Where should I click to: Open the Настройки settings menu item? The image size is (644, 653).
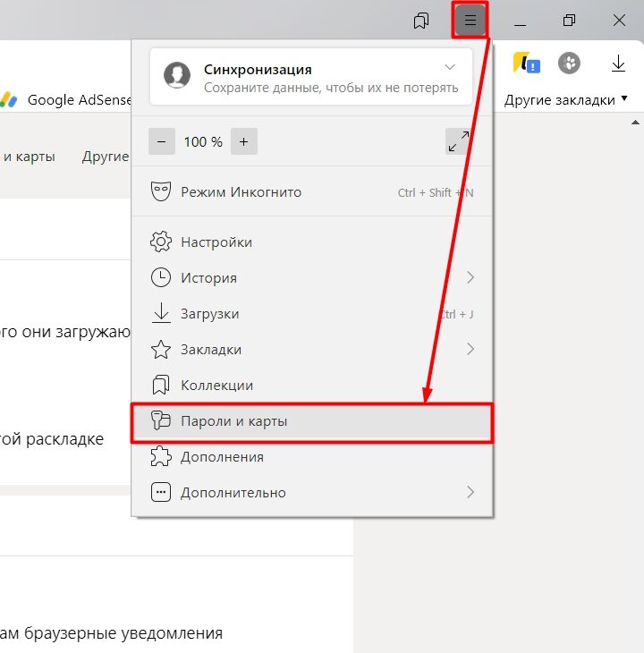click(216, 242)
